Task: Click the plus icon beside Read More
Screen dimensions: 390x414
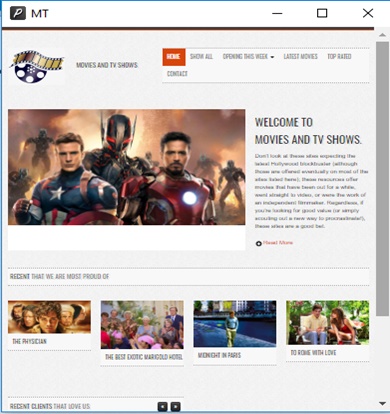Action: 258,244
